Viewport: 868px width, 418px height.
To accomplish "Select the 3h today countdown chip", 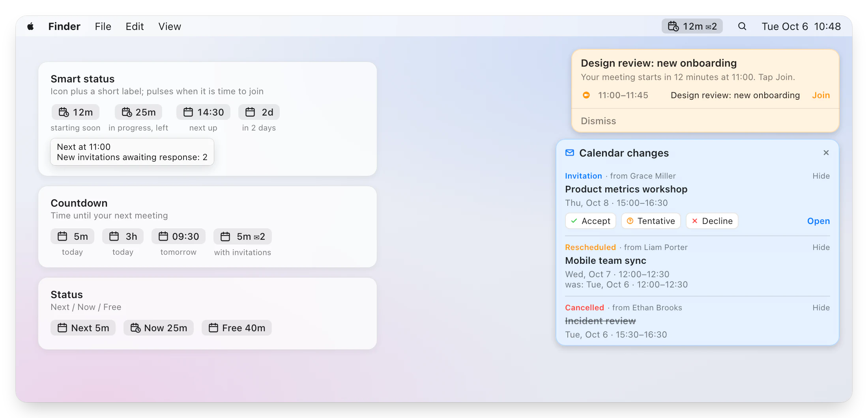I will 123,237.
